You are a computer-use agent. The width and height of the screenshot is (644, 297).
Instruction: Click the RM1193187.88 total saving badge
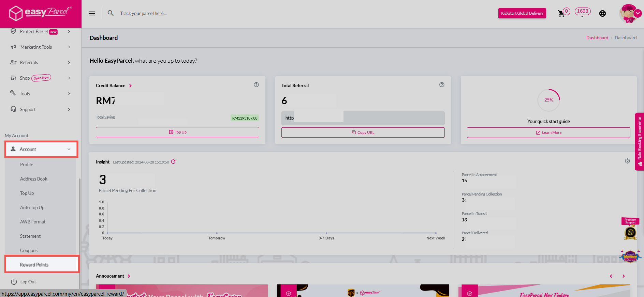(x=245, y=118)
